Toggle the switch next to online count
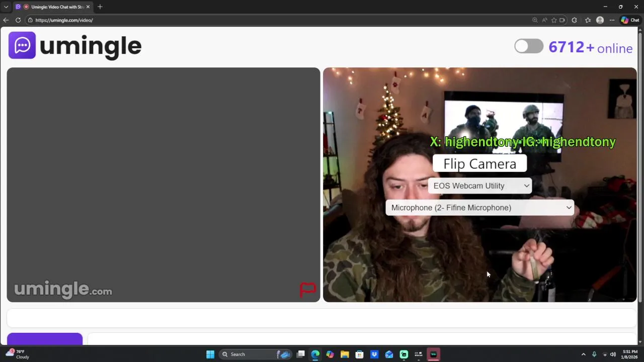Image resolution: width=644 pixels, height=362 pixels. point(529,46)
